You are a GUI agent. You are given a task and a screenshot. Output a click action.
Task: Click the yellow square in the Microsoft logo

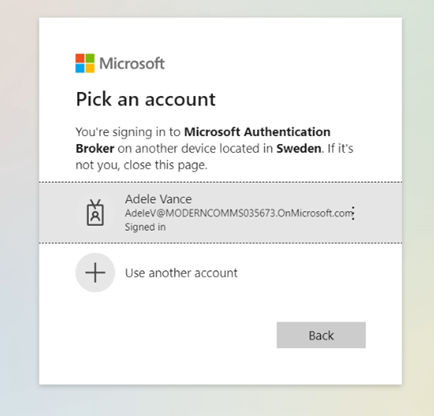90,68
